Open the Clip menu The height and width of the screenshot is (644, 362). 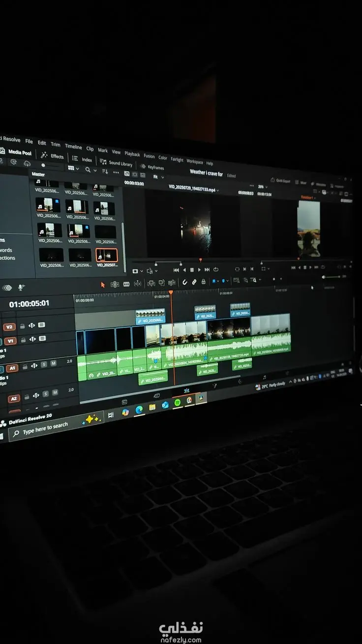coord(90,148)
